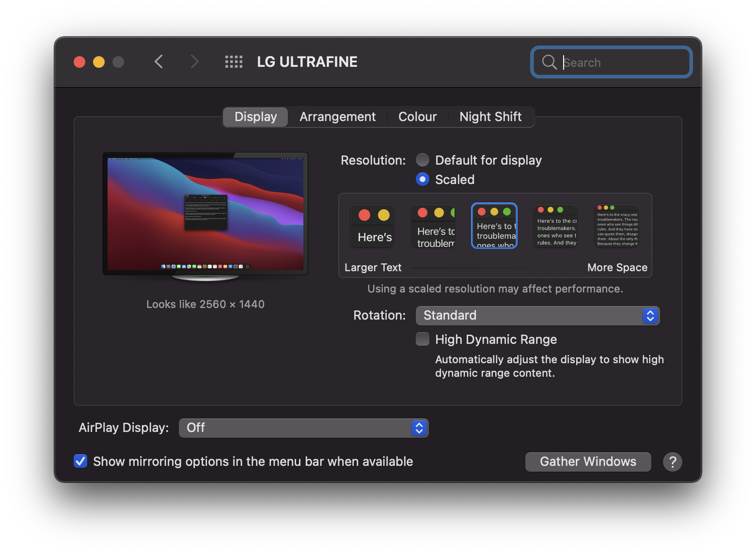The height and width of the screenshot is (554, 756).
Task: Switch to the Colour tab
Action: (x=417, y=117)
